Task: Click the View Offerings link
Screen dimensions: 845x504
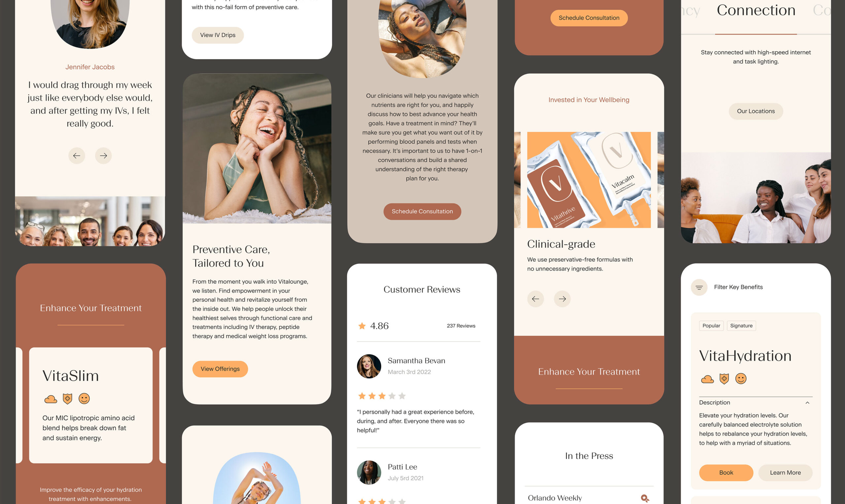Action: coord(220,368)
